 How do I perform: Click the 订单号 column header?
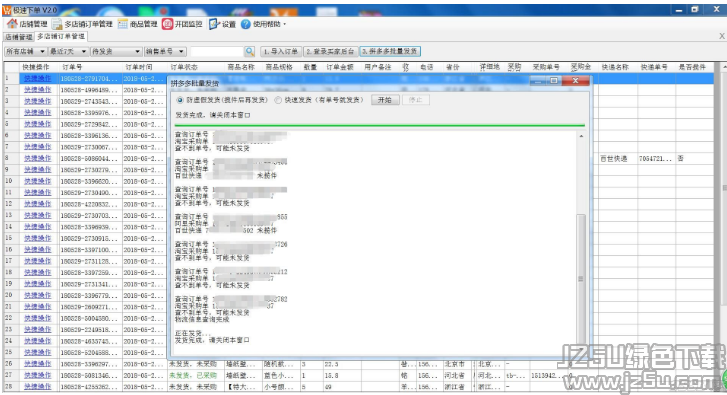(90, 67)
